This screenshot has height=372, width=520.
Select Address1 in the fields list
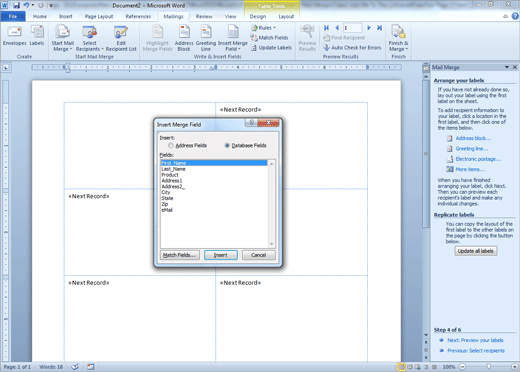coord(214,181)
